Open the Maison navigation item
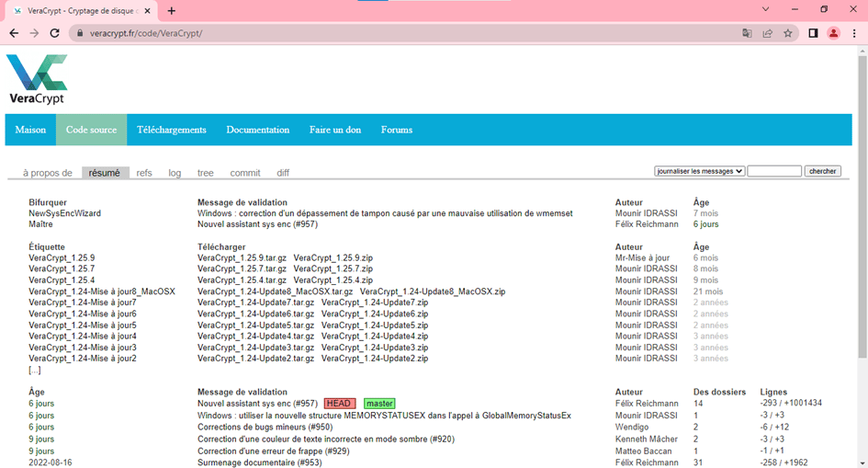Viewport: 868px width, 468px height. pos(30,130)
